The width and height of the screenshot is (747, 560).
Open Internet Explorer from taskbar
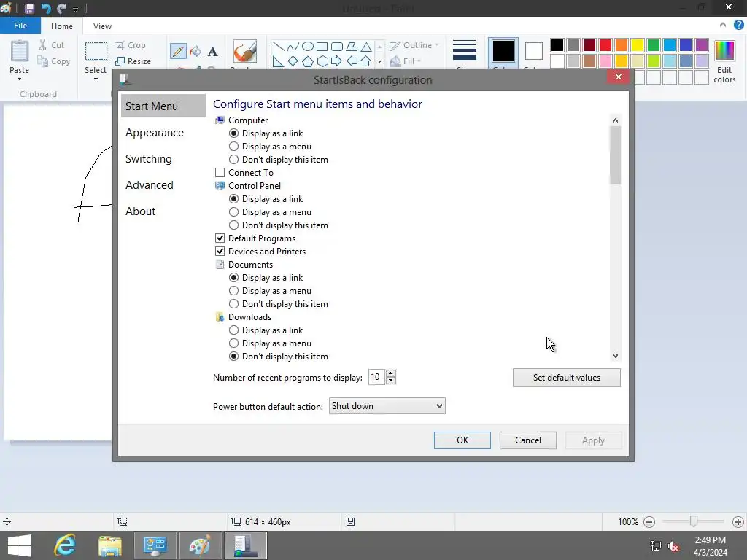65,545
